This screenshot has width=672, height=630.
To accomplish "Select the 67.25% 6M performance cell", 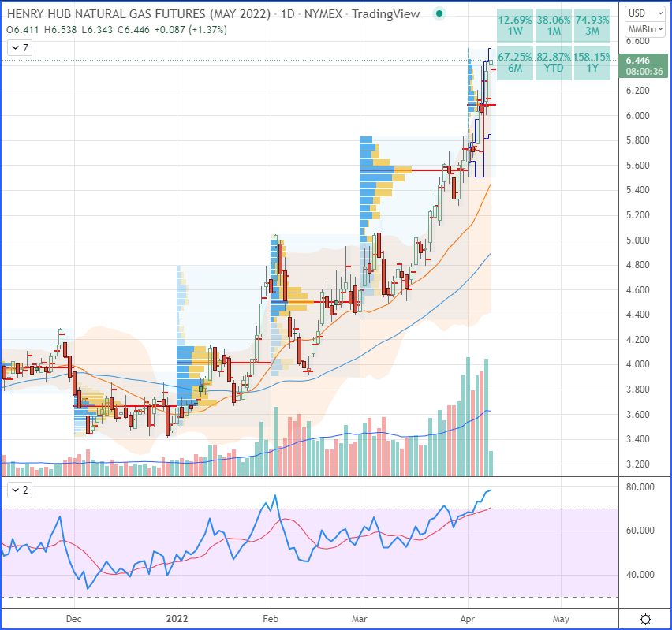I will tap(515, 62).
